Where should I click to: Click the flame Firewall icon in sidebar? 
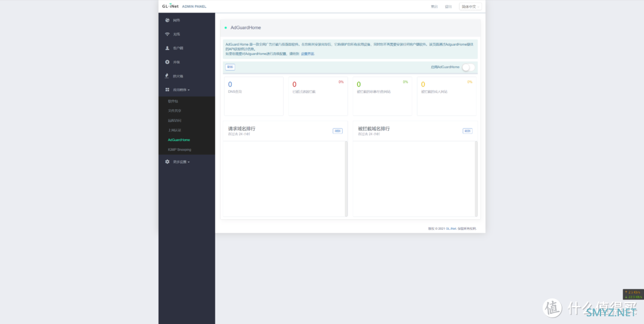(x=167, y=76)
